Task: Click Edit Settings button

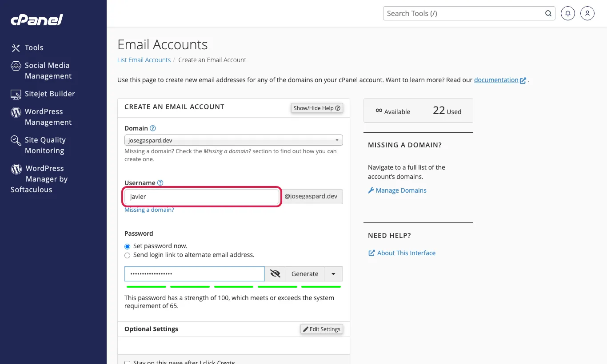Action: click(x=322, y=329)
